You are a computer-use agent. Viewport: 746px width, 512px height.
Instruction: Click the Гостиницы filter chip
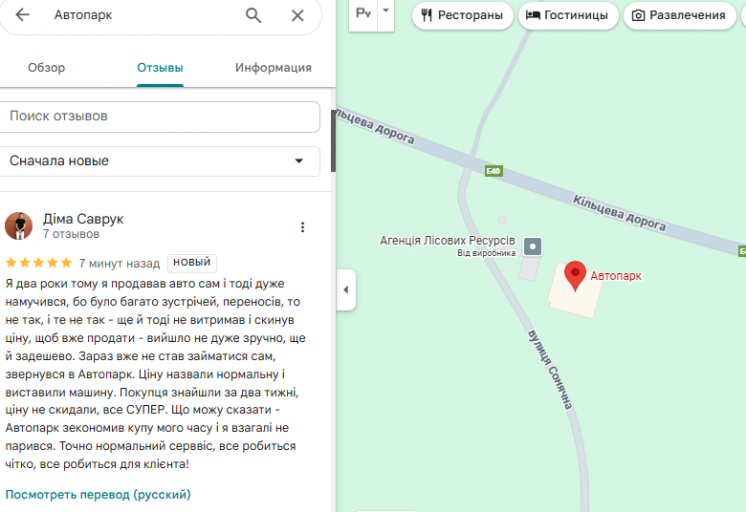pyautogui.click(x=567, y=15)
